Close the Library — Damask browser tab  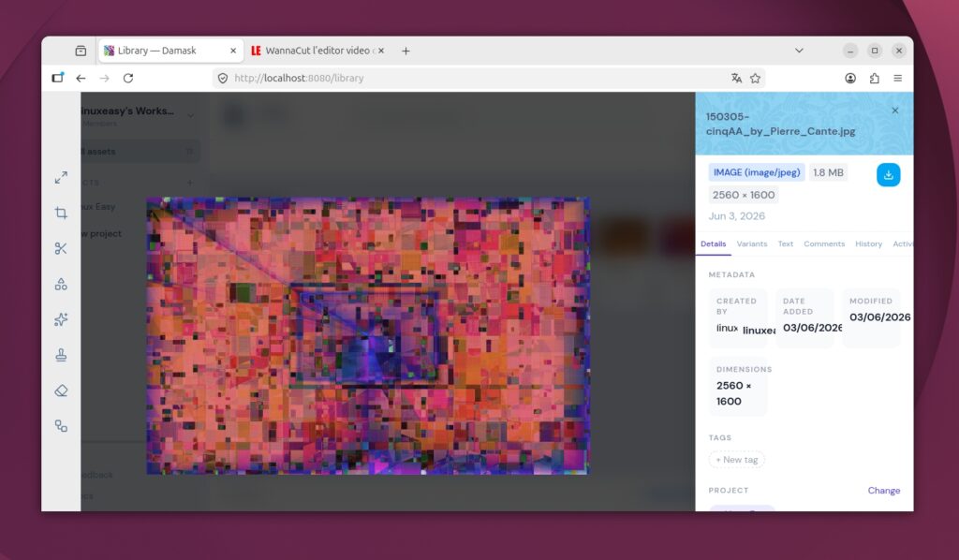click(x=233, y=51)
